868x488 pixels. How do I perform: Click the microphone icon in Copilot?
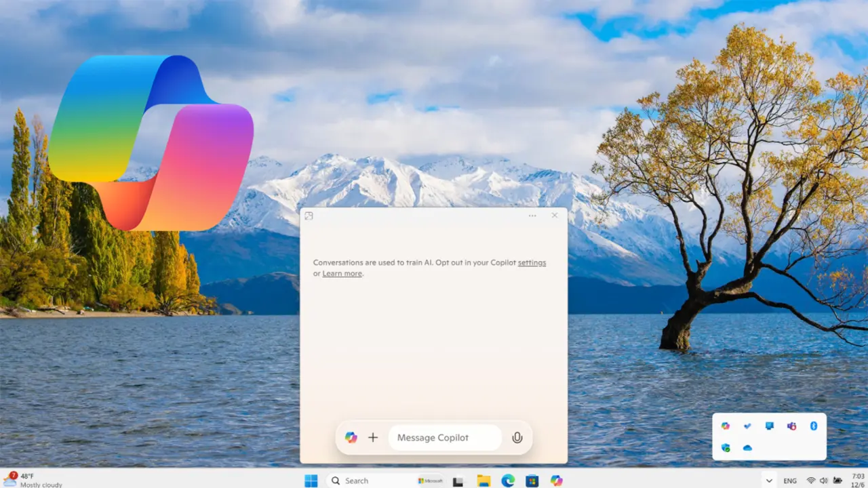pos(517,438)
